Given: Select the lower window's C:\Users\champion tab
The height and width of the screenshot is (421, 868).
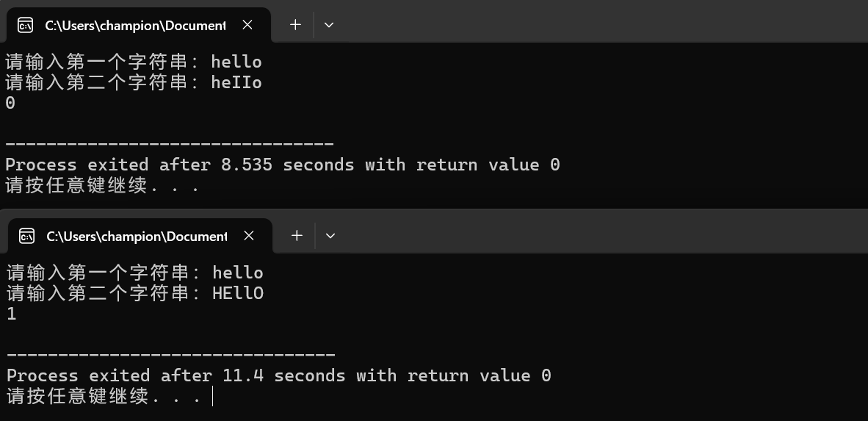Looking at the screenshot, I should point(137,236).
